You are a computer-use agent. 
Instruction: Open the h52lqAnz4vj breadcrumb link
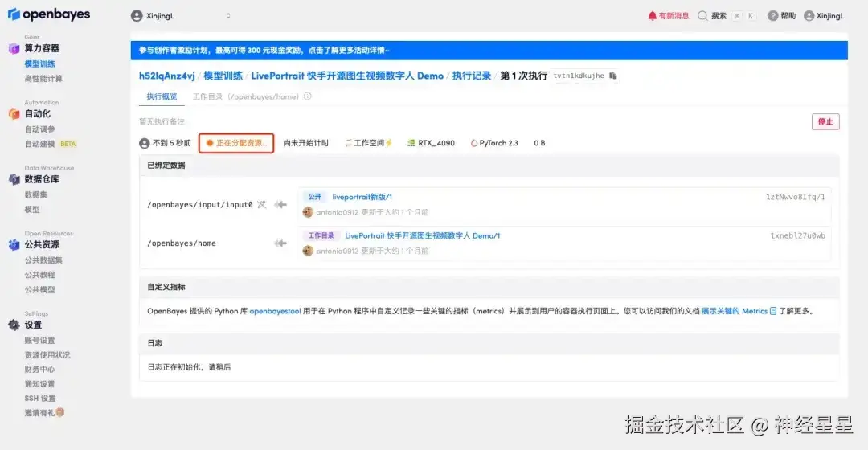[x=166, y=76]
